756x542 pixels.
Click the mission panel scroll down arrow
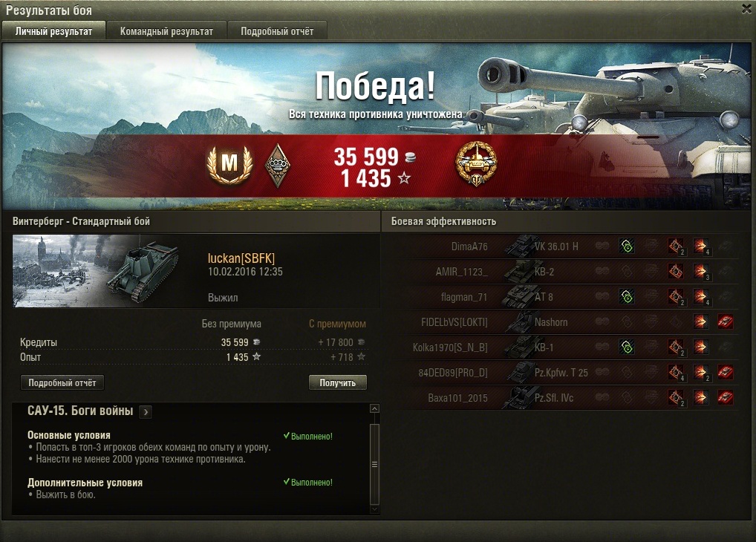click(374, 509)
